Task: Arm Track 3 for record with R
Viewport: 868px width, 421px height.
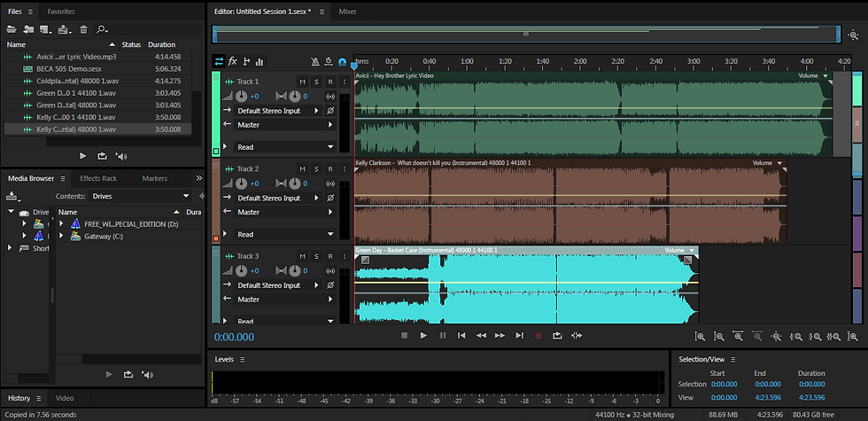Action: 329,256
